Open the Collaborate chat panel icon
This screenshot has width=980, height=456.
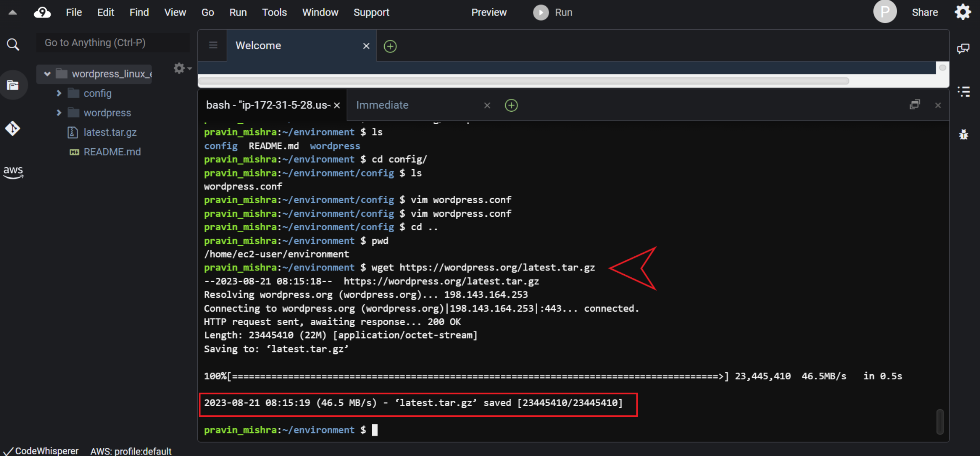963,49
